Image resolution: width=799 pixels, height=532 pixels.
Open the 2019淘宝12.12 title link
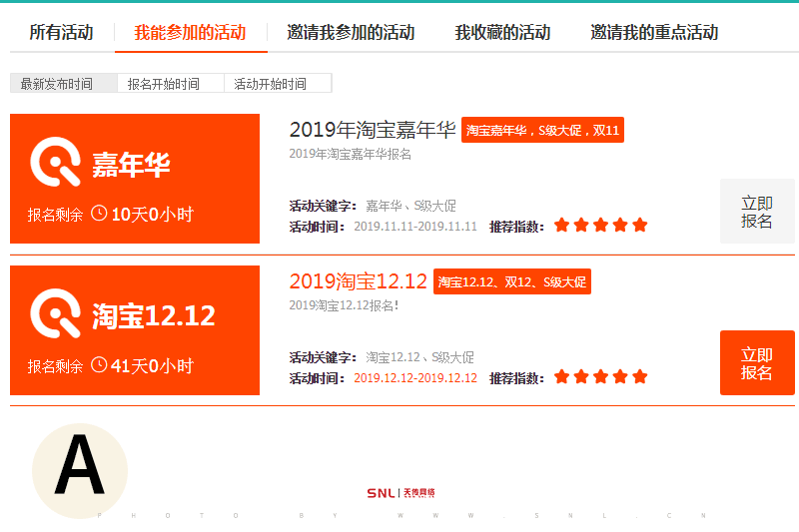pos(359,281)
